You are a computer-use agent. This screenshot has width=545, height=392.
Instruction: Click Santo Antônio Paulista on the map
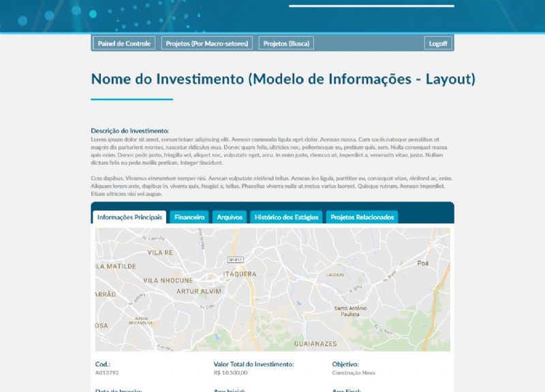pos(350,311)
